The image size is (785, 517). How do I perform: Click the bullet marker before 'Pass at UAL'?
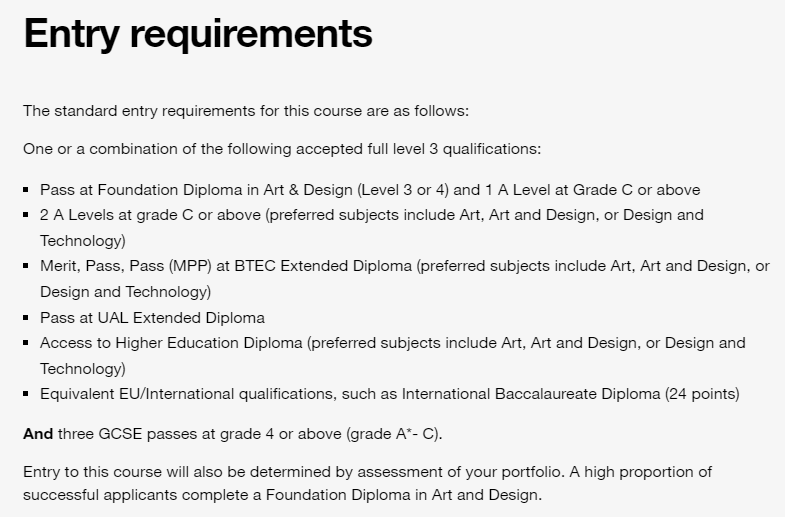(26, 318)
